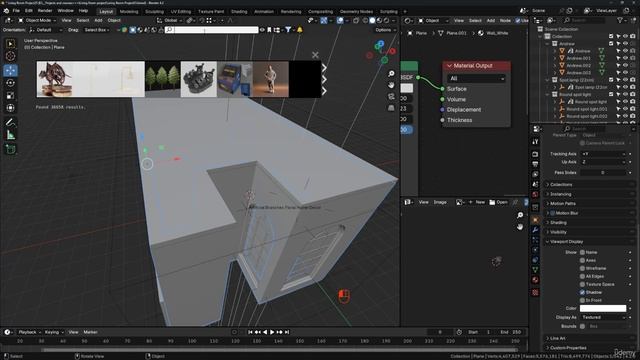The width and height of the screenshot is (640, 360).
Task: Activate the Scale tool
Action: coord(11,96)
